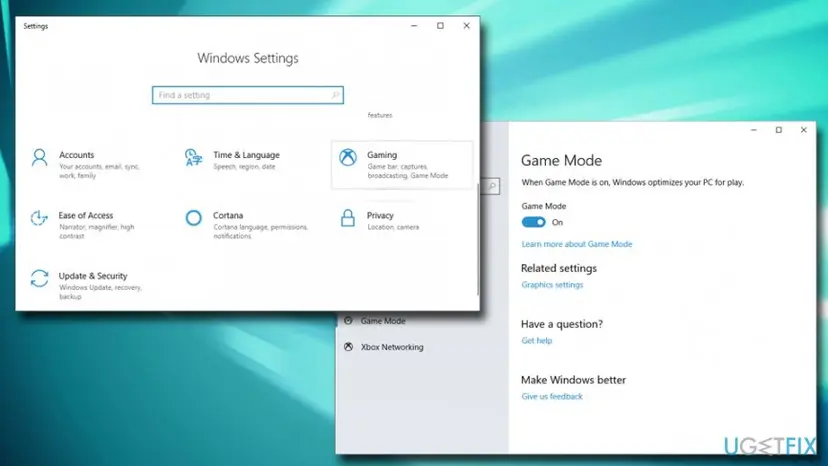Image resolution: width=828 pixels, height=466 pixels.
Task: Open the Gaming category title
Action: (x=382, y=155)
